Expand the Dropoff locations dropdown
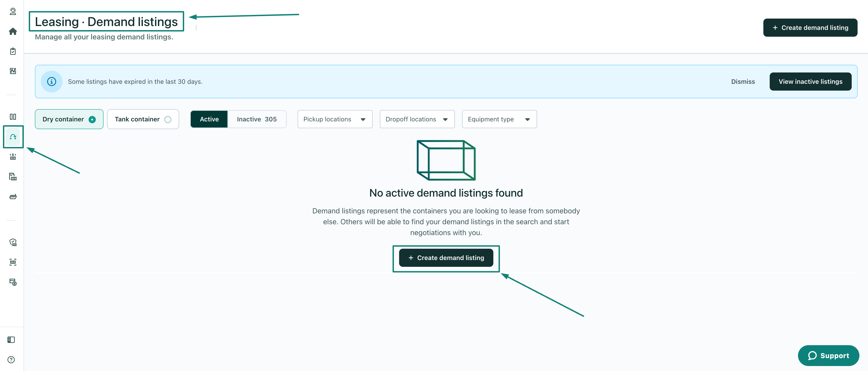Image resolution: width=868 pixels, height=371 pixels. (x=417, y=119)
